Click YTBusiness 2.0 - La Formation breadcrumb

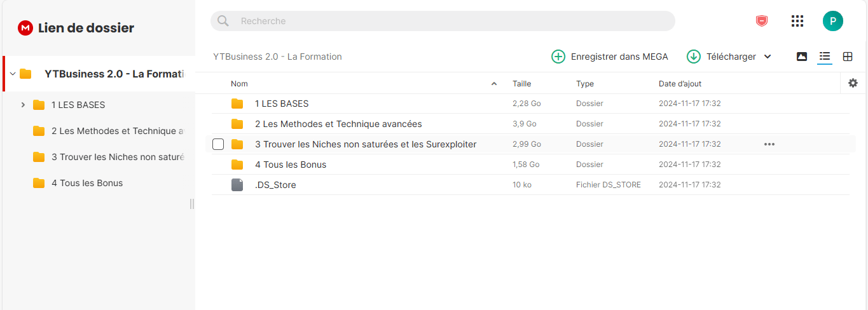(x=278, y=57)
